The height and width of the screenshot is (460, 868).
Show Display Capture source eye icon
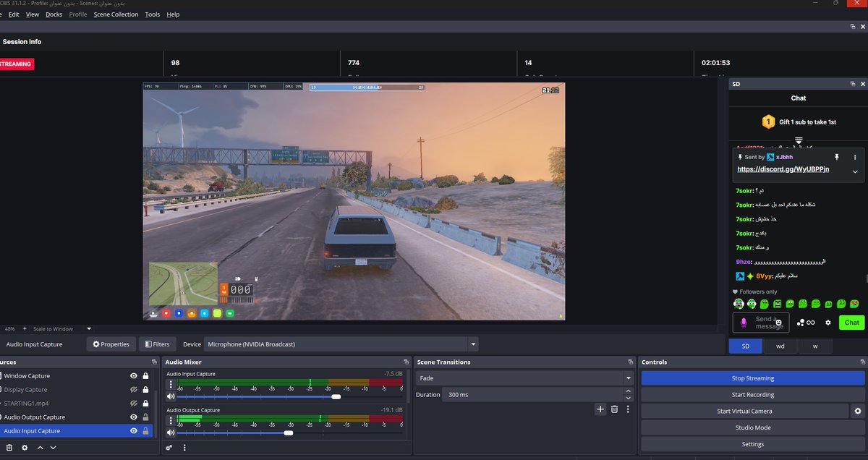[x=134, y=390]
